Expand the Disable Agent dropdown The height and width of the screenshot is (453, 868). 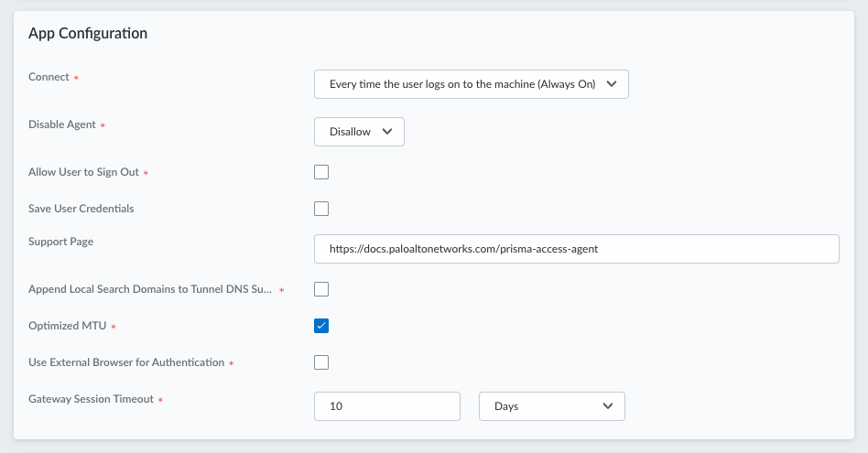click(359, 132)
